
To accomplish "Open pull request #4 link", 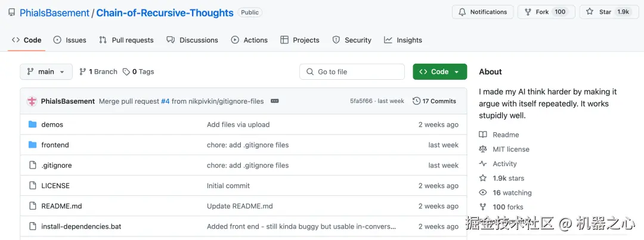I will coord(165,101).
